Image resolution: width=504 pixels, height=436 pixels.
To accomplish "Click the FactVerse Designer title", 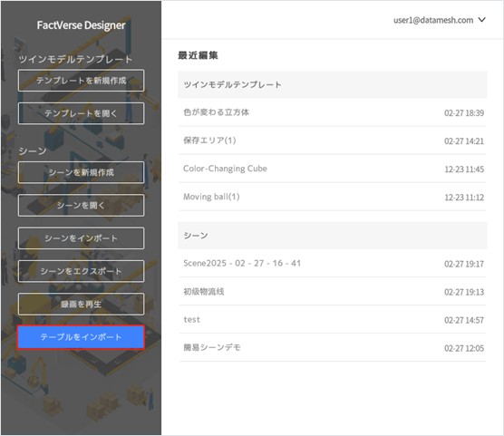I will (81, 25).
